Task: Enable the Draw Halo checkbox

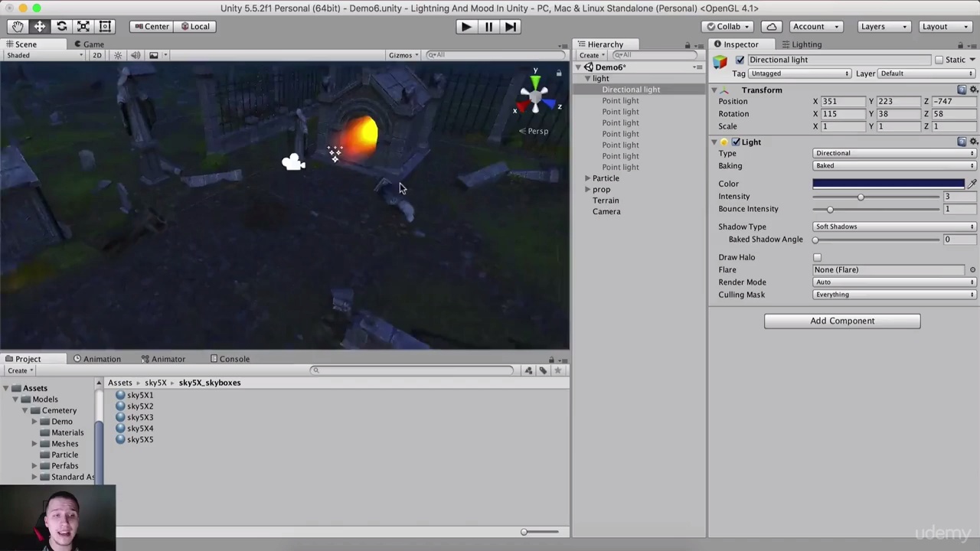Action: [817, 258]
